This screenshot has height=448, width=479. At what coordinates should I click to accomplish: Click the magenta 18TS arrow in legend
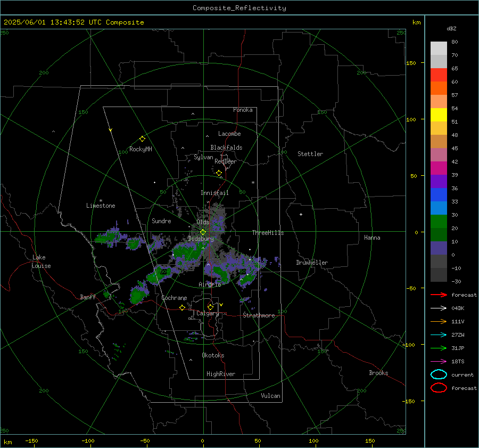click(x=439, y=362)
